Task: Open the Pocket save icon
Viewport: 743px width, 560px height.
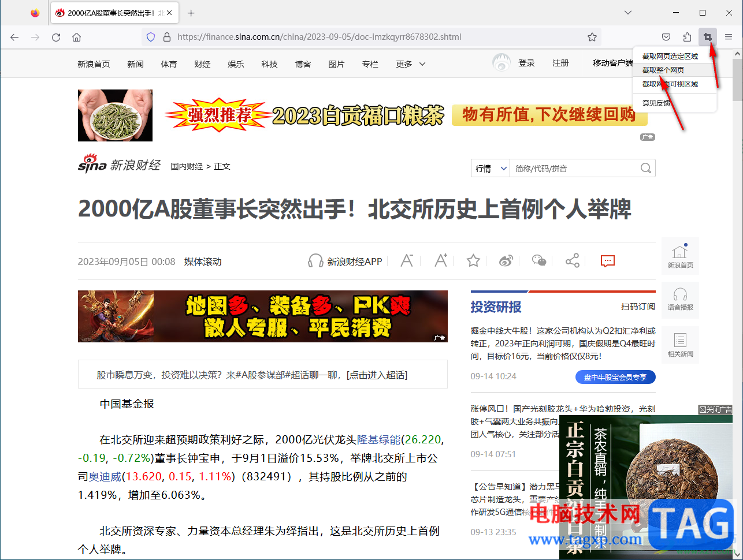Action: pos(666,37)
